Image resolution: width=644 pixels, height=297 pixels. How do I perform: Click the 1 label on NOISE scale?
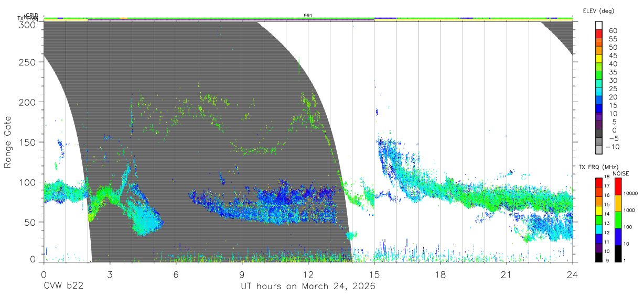pos(625,260)
